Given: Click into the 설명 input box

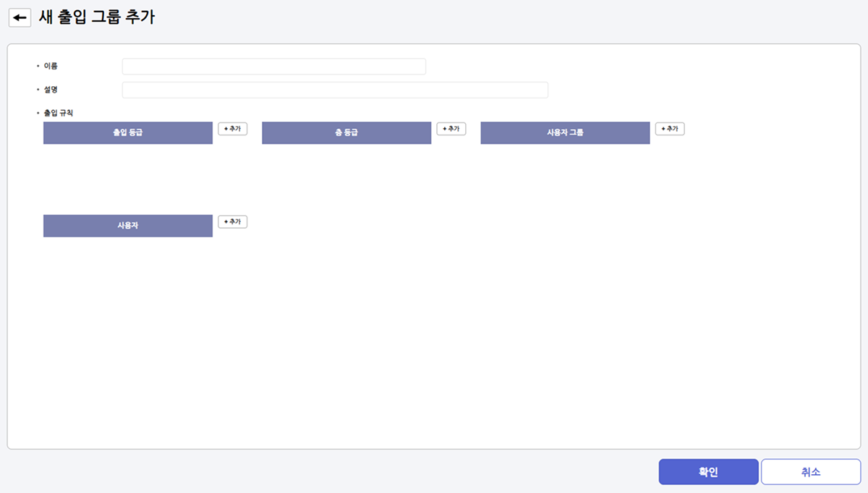Looking at the screenshot, I should click(x=335, y=90).
